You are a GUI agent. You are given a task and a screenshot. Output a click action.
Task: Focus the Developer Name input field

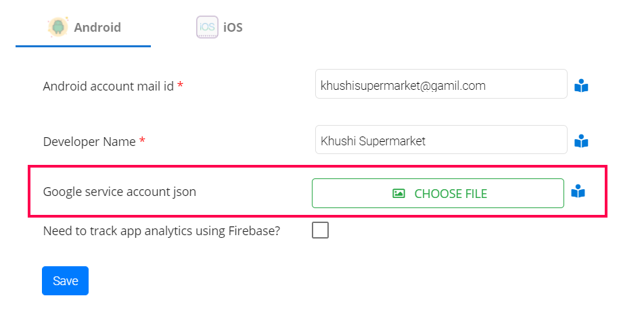440,141
